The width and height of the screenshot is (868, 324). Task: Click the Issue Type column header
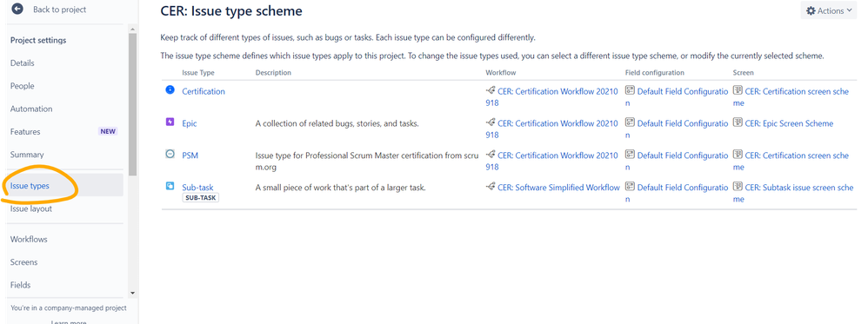tap(198, 72)
